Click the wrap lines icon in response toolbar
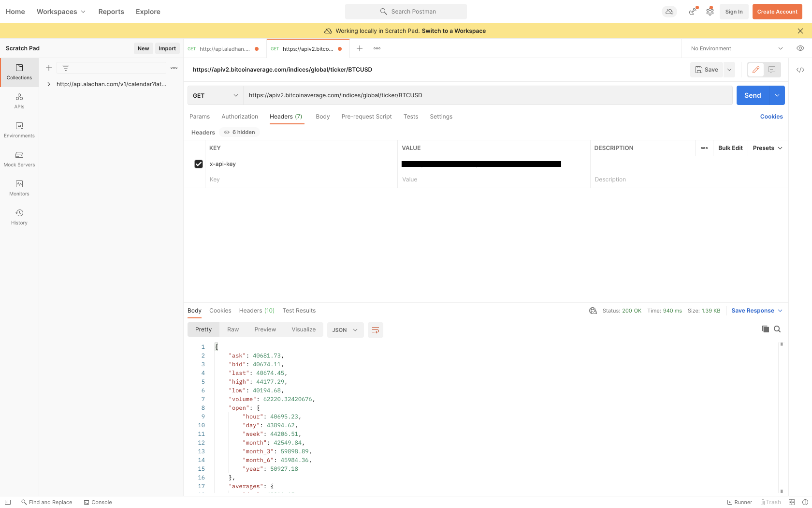 pos(376,330)
